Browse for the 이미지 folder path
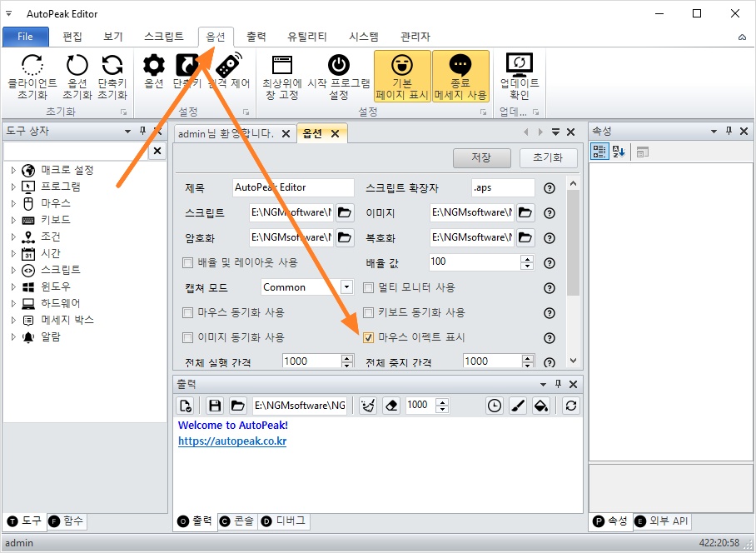This screenshot has height=553, width=756. point(525,212)
